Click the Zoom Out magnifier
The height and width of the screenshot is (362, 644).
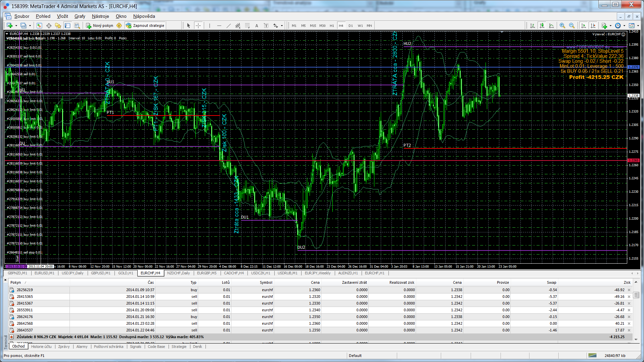572,26
